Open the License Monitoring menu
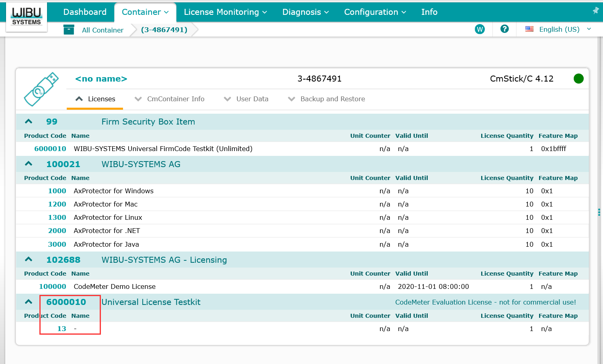Viewport: 603px width, 364px height. [225, 12]
